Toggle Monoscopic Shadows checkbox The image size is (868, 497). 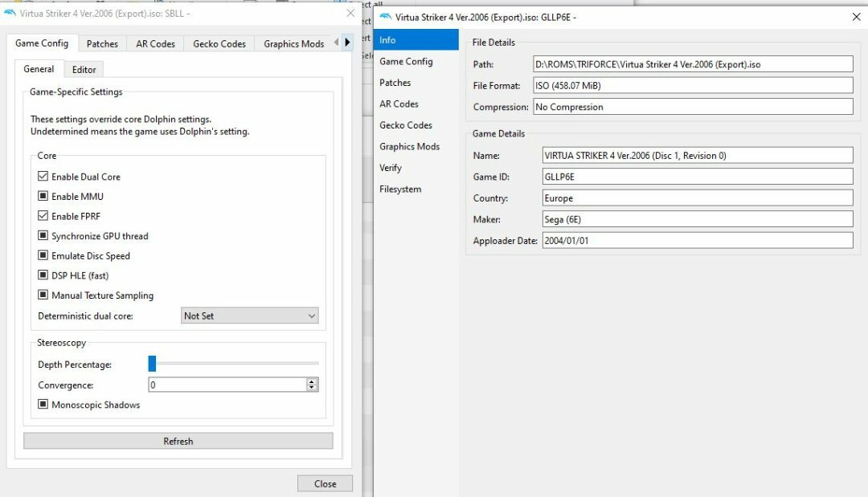point(43,404)
